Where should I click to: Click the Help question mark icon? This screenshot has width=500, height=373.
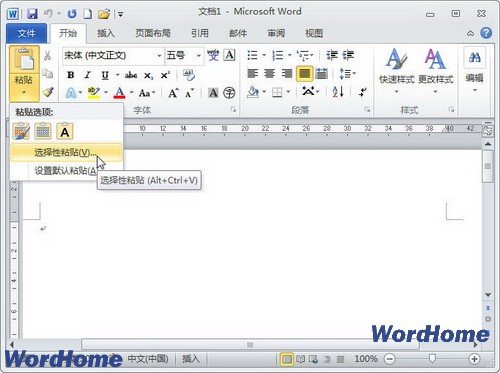tap(486, 33)
